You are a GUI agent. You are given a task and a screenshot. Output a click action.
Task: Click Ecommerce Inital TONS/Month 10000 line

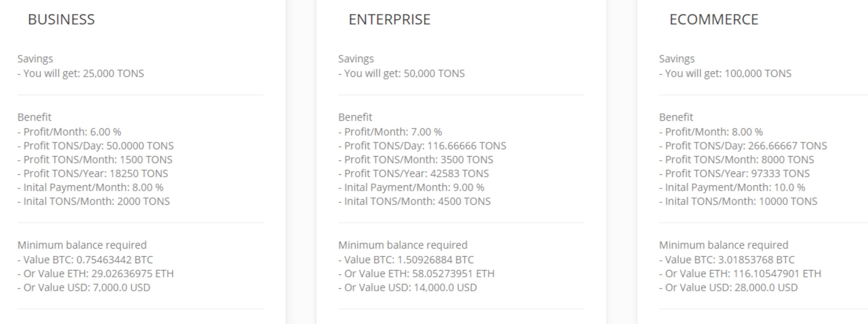click(x=738, y=202)
